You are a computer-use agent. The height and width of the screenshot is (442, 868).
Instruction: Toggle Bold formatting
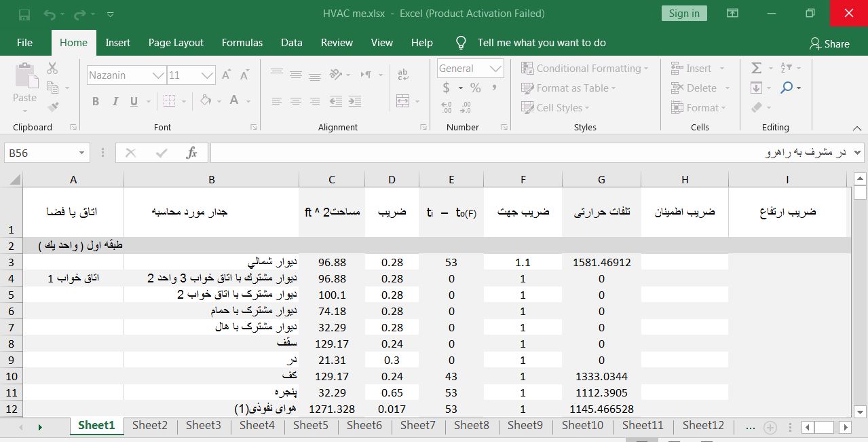[96, 101]
